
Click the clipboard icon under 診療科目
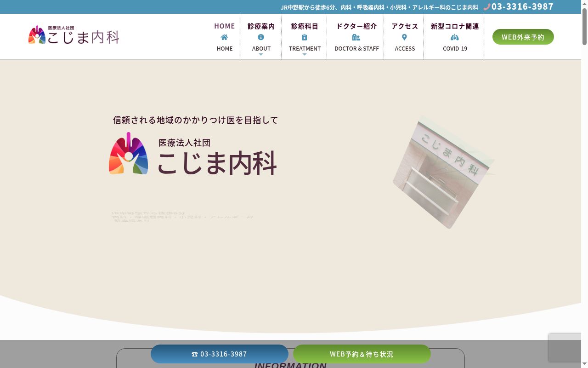click(304, 37)
